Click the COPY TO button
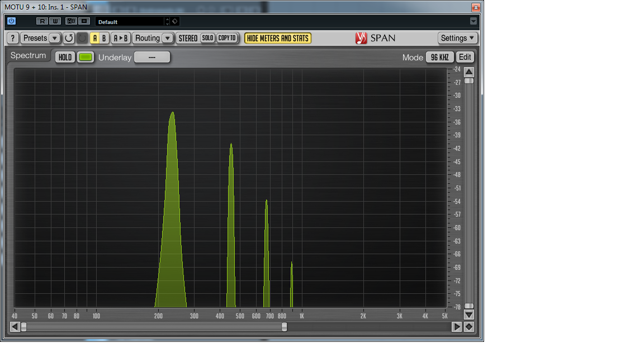The image size is (644, 362). [x=227, y=38]
